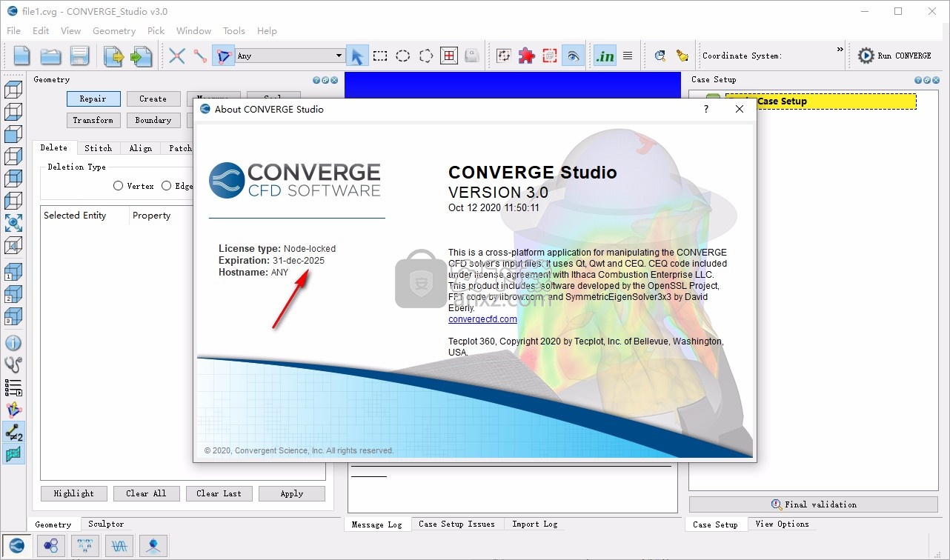The width and height of the screenshot is (950, 560).
Task: Click the import file icon with yellow arrow
Action: [x=113, y=56]
